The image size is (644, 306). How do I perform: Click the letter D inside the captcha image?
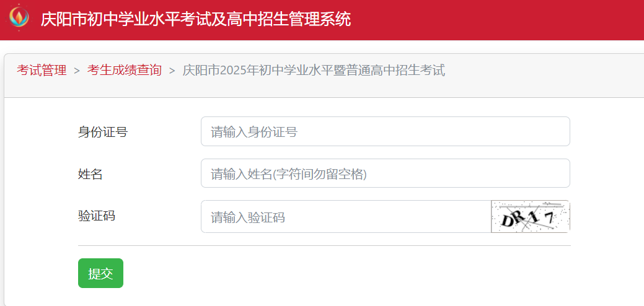point(508,222)
